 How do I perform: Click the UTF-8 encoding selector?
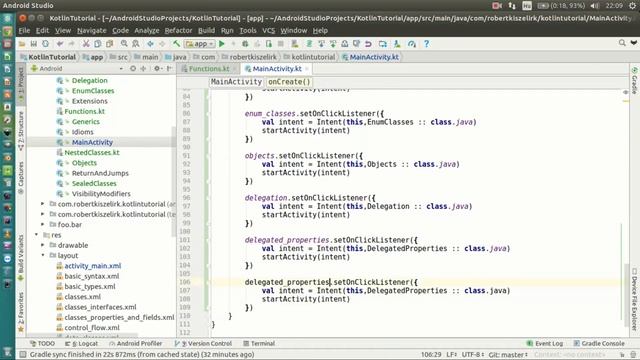tap(473, 355)
